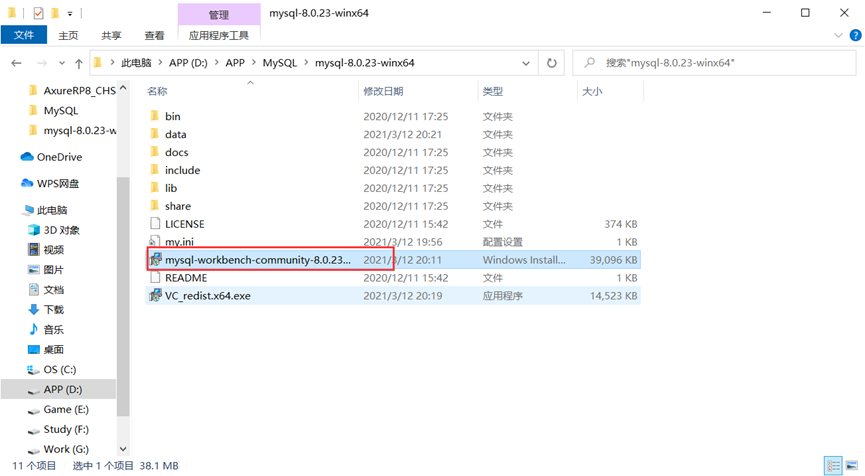This screenshot has height=476, width=865.
Task: Open the bin folder icon
Action: coord(154,116)
